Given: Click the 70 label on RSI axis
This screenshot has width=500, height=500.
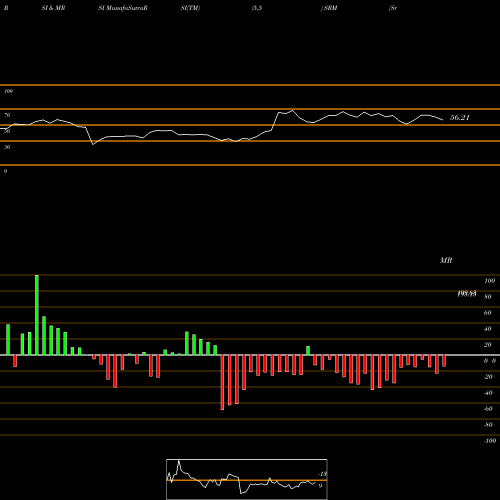Looking at the screenshot, I should 7,115.
